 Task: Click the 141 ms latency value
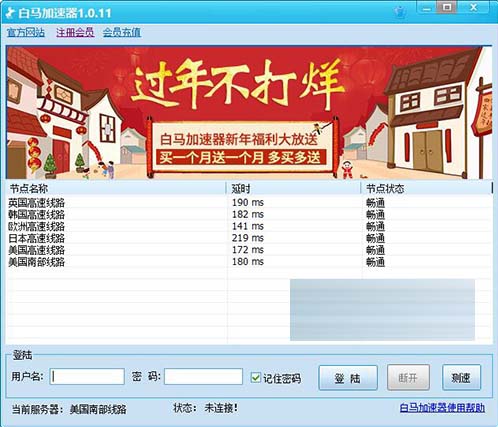[248, 226]
